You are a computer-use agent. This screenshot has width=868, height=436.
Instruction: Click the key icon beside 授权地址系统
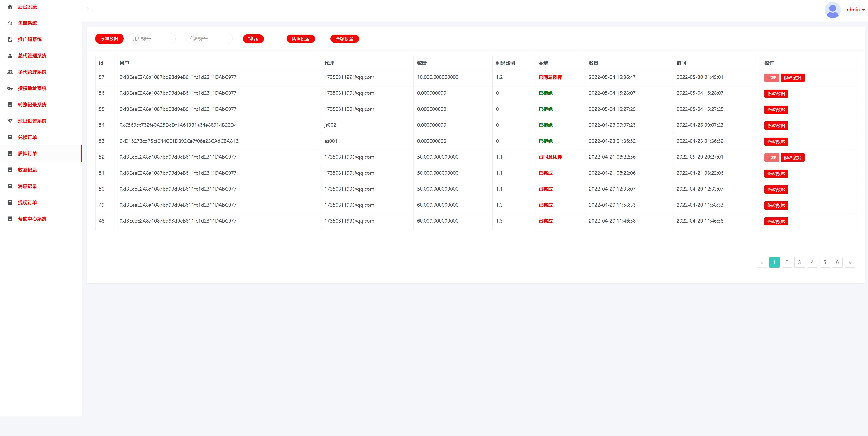pyautogui.click(x=10, y=88)
